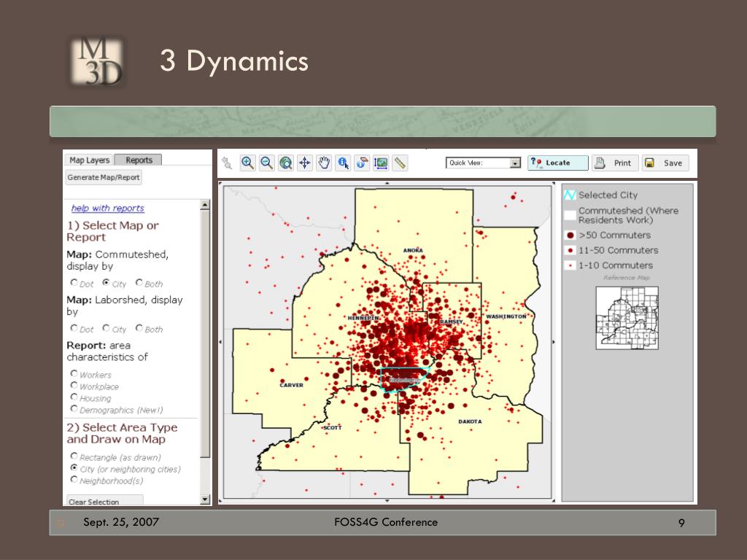Select Commuteshed display by Dot
747x560 pixels.
[74, 282]
